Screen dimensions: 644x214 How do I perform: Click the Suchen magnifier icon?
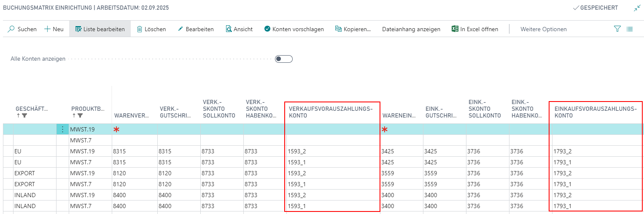(x=11, y=29)
